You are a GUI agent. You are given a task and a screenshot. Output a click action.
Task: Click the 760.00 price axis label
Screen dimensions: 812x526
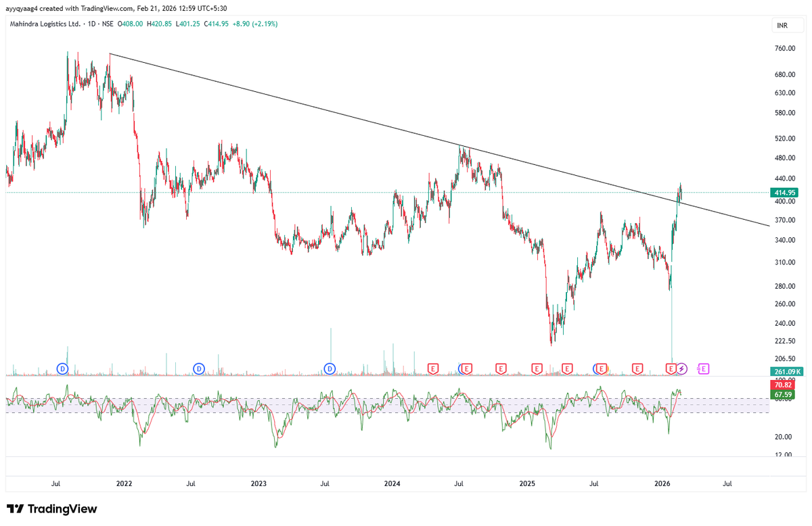[785, 49]
